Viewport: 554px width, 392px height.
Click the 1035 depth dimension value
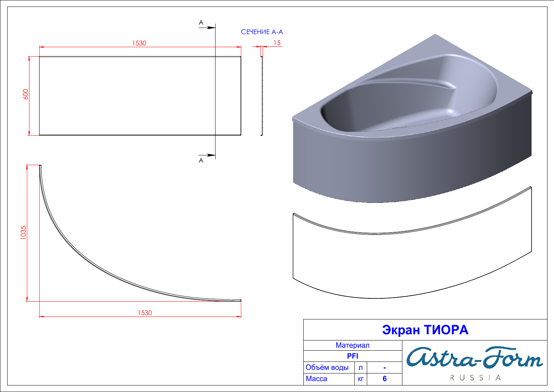pyautogui.click(x=24, y=232)
